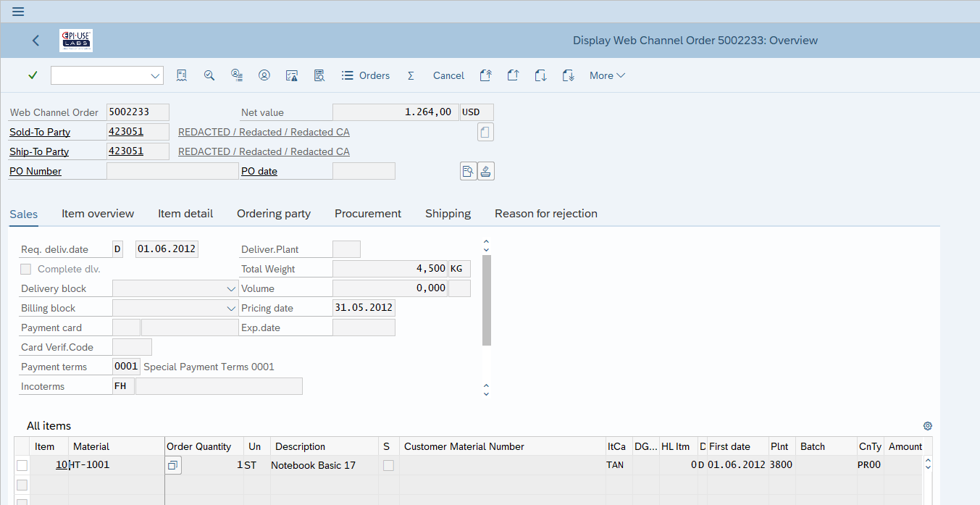Image resolution: width=980 pixels, height=505 pixels.
Task: Select the row checkbox for item 10
Action: pos(22,465)
